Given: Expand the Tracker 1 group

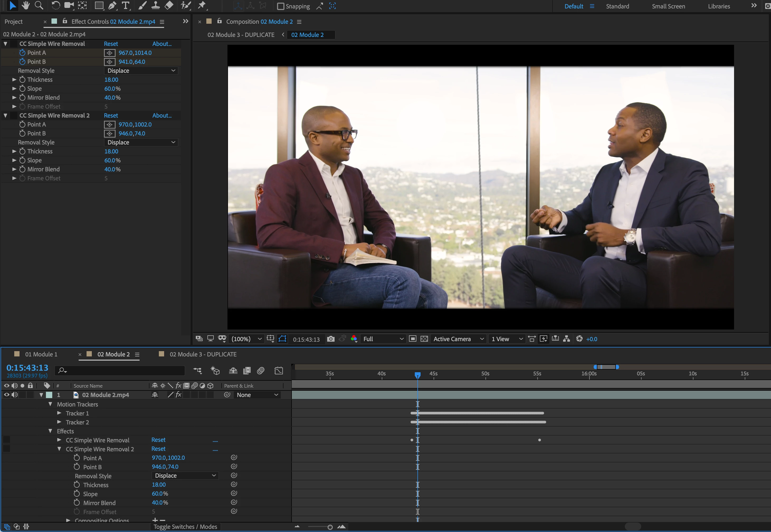Looking at the screenshot, I should click(59, 413).
